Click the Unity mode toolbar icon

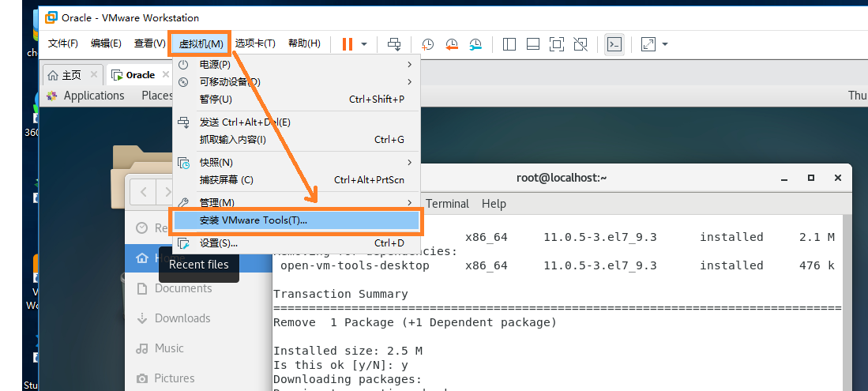click(581, 44)
